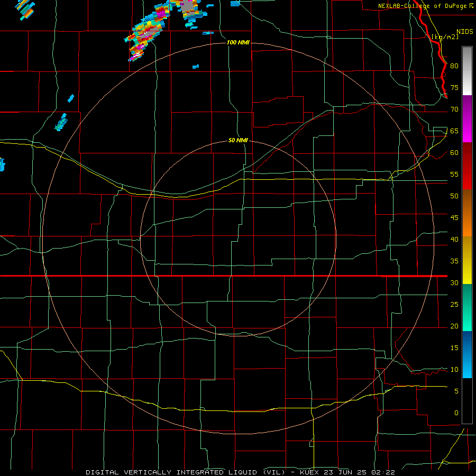This screenshot has width=476, height=476.
Task: Click the 70 value on the color scale
Action: (454, 109)
